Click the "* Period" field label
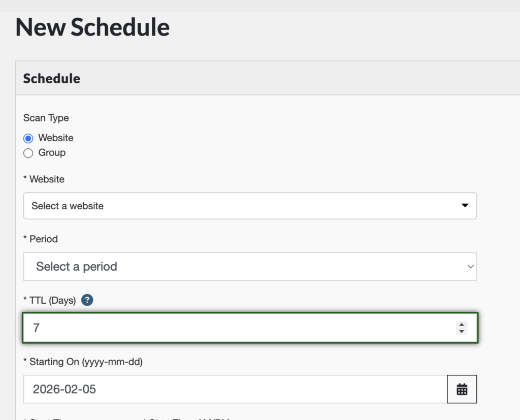The height and width of the screenshot is (420, 520). pos(41,239)
